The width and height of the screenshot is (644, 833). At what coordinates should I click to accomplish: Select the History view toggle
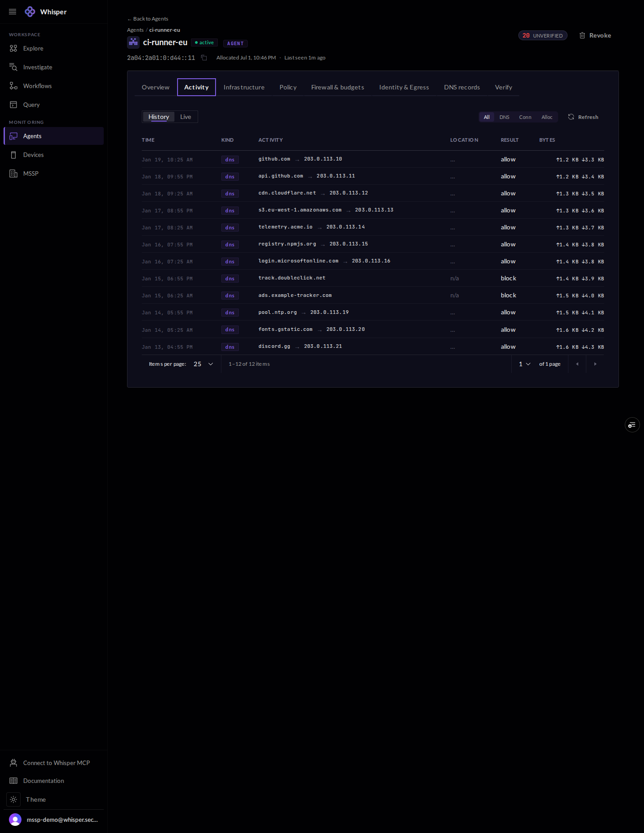pos(159,117)
